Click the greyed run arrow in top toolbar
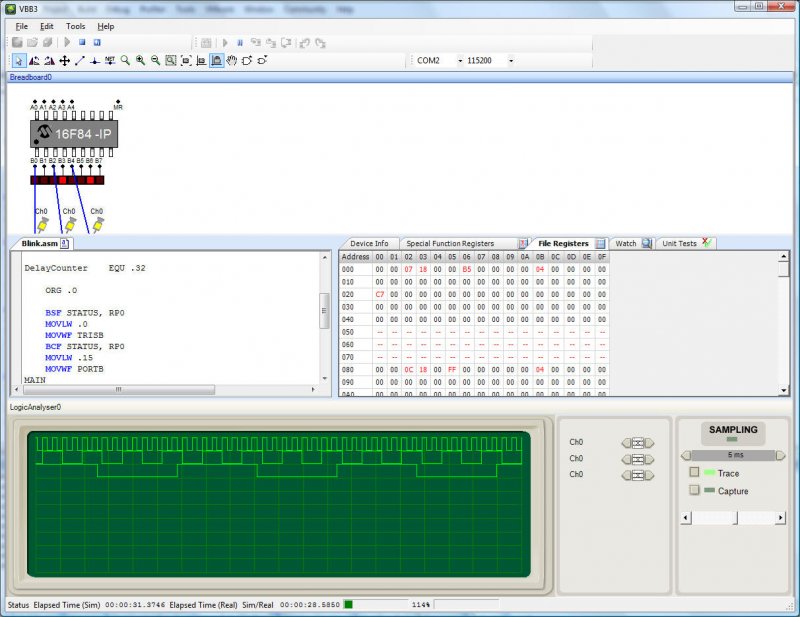This screenshot has height=617, width=800. [x=67, y=42]
